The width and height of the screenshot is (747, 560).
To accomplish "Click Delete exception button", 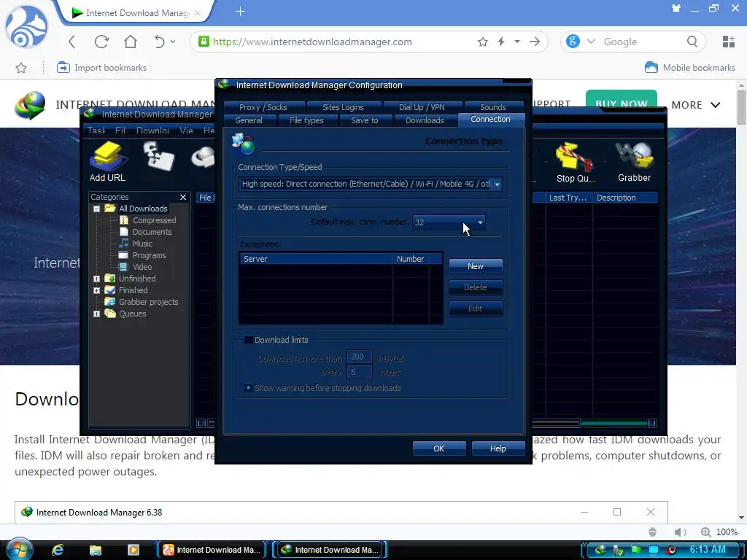I will [476, 287].
